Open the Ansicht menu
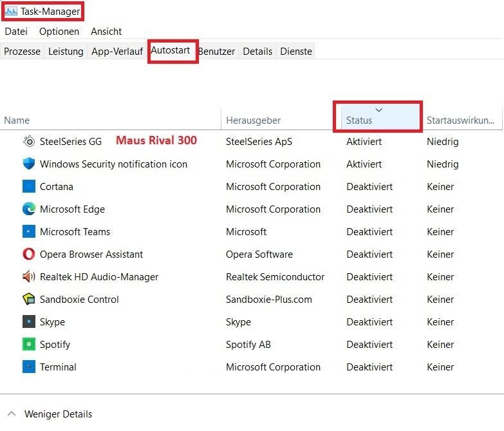 [x=106, y=32]
